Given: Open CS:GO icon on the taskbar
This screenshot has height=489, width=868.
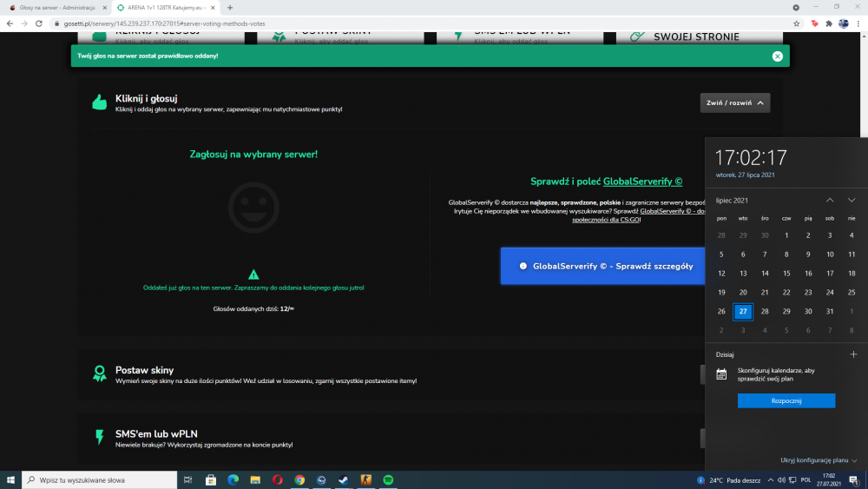Looking at the screenshot, I should tap(366, 480).
